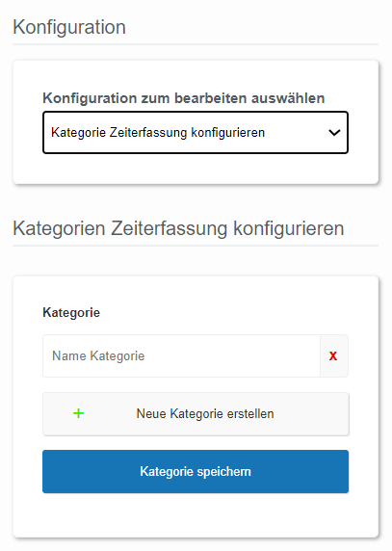Open the configuration selection dropdown

[x=196, y=133]
